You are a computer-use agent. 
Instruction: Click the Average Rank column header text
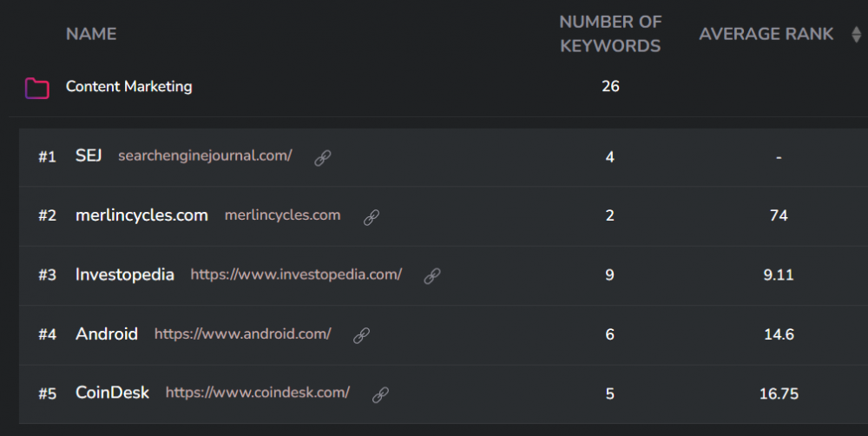766,35
